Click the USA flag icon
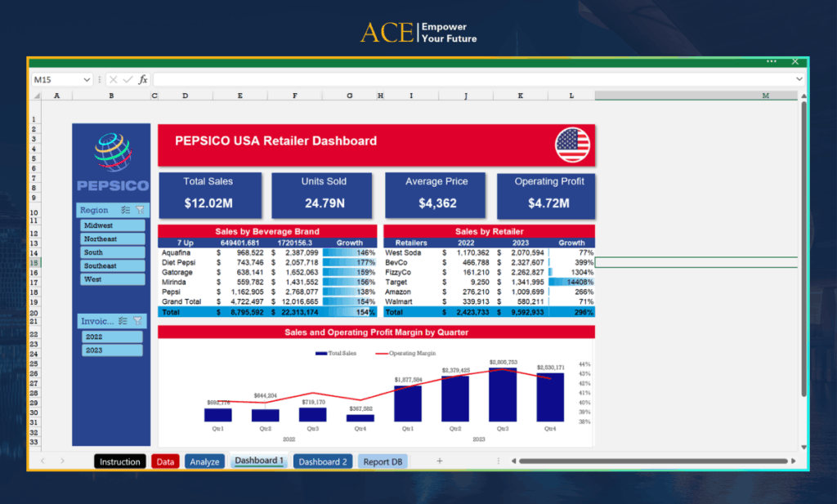 click(572, 145)
